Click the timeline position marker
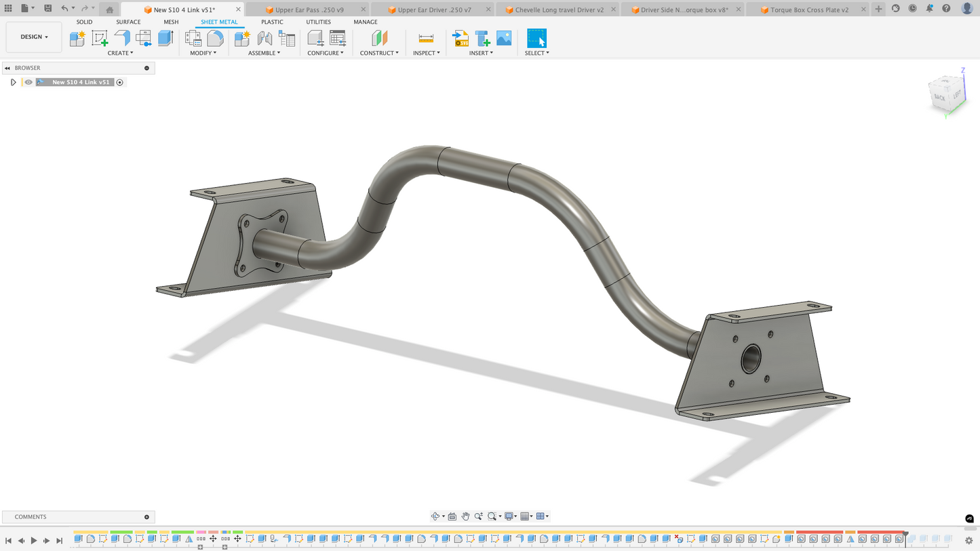Image resolution: width=980 pixels, height=551 pixels. coord(905,535)
